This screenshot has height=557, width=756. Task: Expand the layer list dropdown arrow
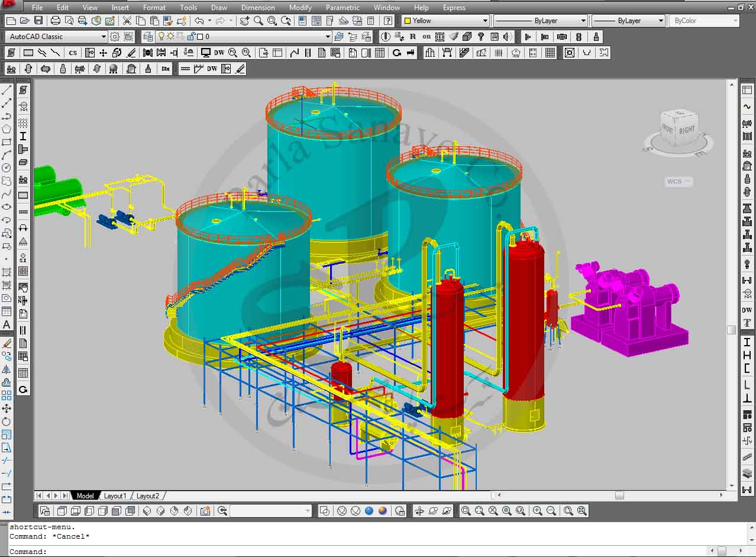328,37
